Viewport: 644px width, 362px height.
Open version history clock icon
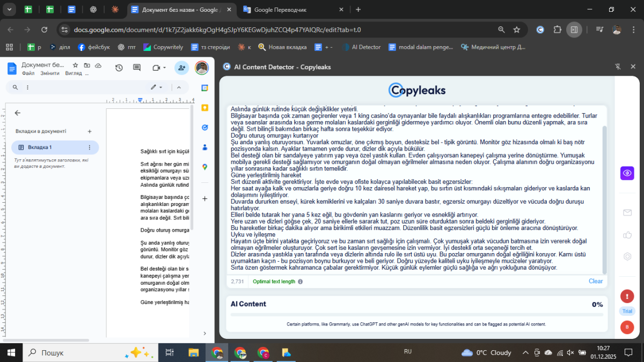click(x=119, y=68)
